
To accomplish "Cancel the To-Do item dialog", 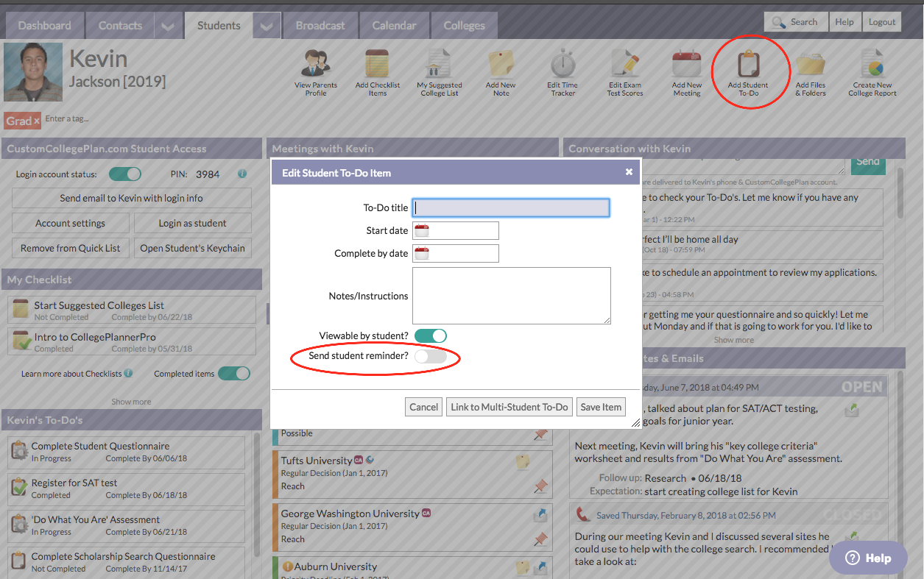I will [424, 407].
